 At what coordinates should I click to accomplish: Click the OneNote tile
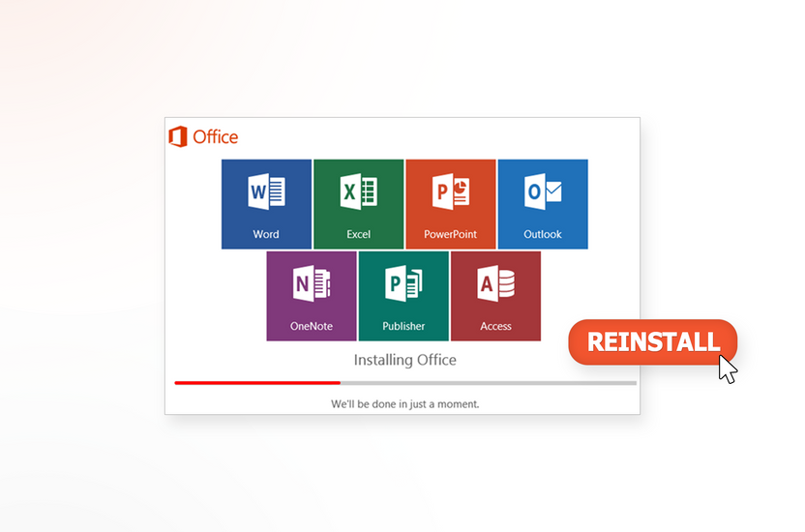(x=312, y=296)
